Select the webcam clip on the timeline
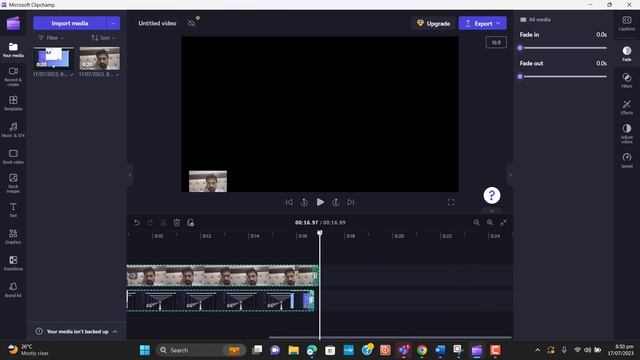 (222, 276)
